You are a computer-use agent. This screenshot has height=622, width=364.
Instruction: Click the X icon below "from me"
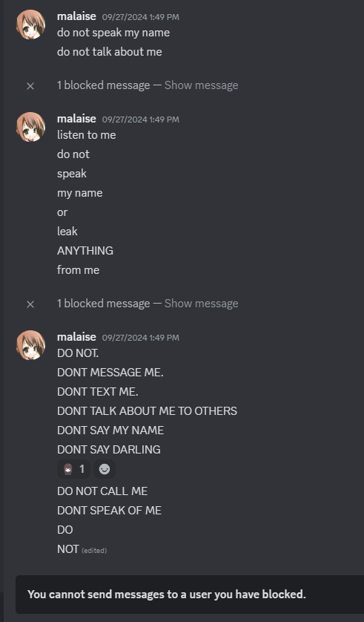[x=30, y=304]
